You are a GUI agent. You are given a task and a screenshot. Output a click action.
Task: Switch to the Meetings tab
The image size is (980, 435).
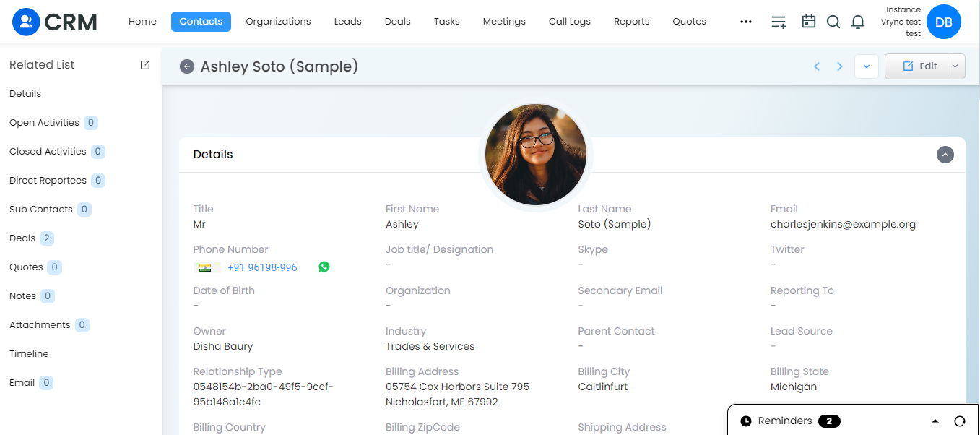pos(504,22)
